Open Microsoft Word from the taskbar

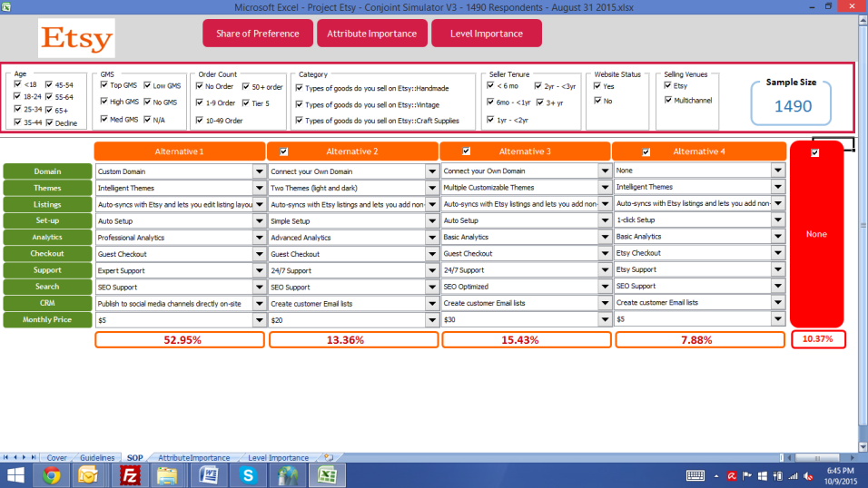pyautogui.click(x=208, y=475)
